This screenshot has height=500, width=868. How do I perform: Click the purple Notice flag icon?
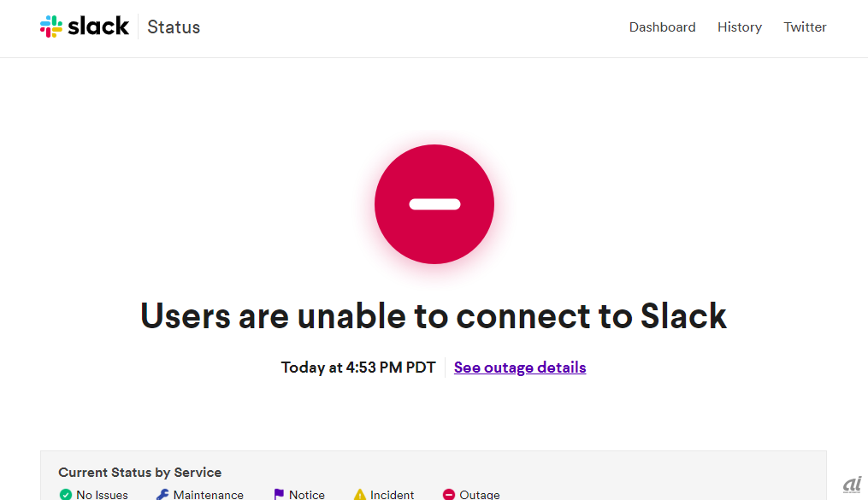point(279,494)
